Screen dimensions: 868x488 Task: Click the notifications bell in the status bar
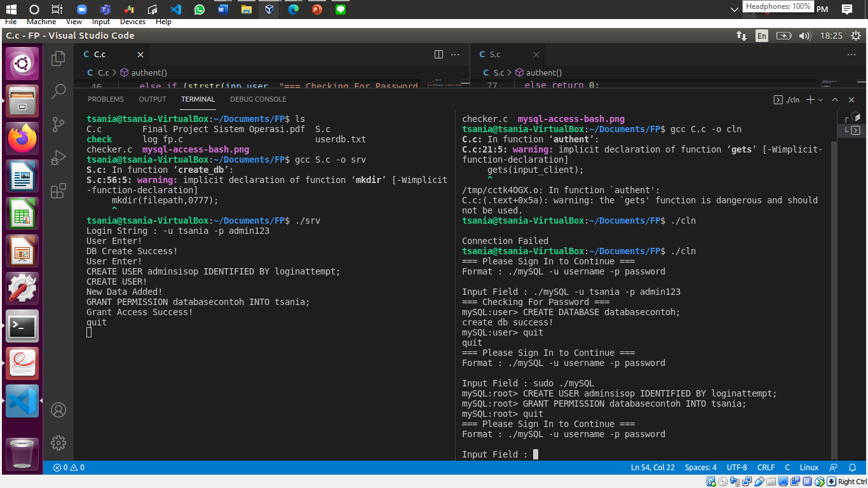[x=852, y=467]
